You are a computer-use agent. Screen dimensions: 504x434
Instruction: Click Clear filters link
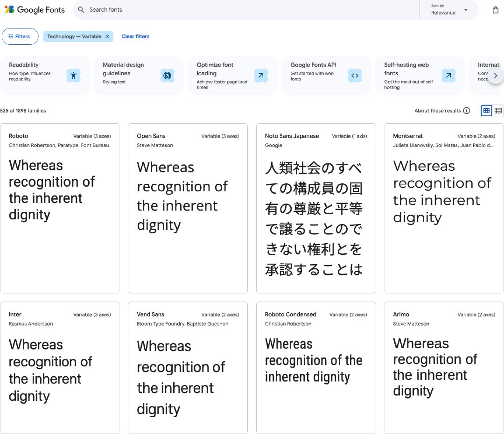click(135, 36)
